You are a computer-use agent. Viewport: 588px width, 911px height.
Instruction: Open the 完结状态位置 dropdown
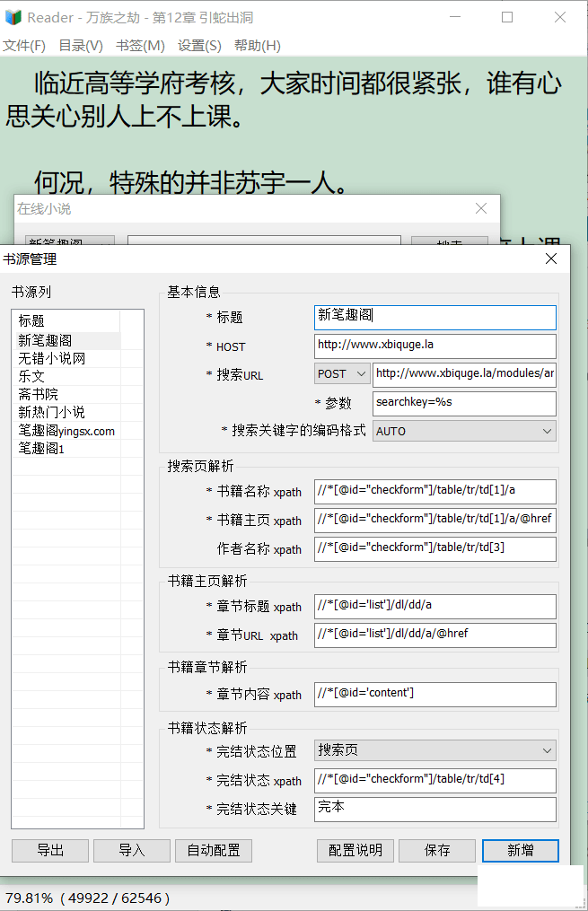[x=435, y=750]
